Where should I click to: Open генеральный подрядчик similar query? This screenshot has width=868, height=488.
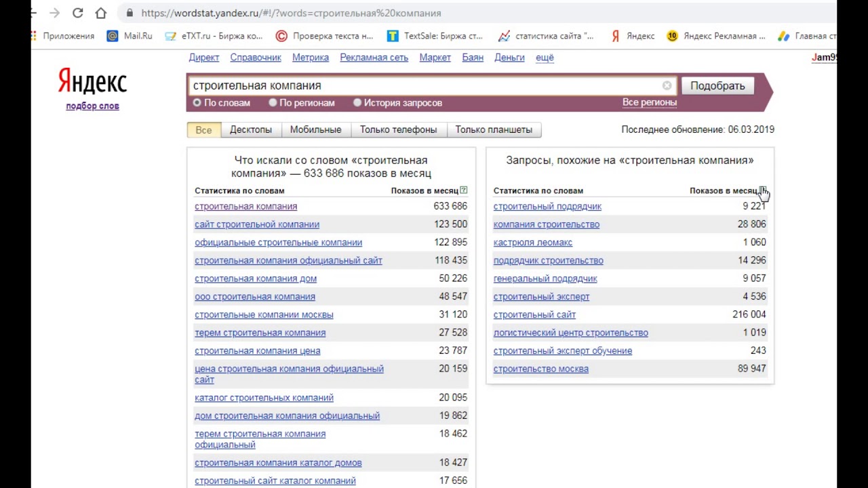545,279
